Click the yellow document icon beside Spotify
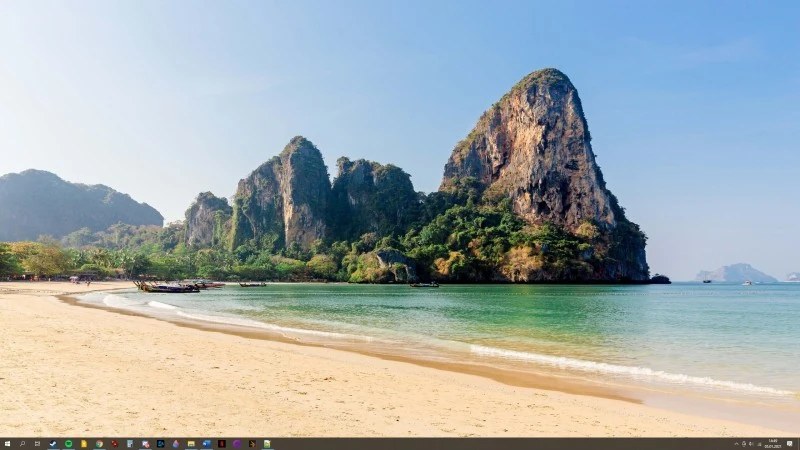Screen dimensions: 800x450 point(84,443)
